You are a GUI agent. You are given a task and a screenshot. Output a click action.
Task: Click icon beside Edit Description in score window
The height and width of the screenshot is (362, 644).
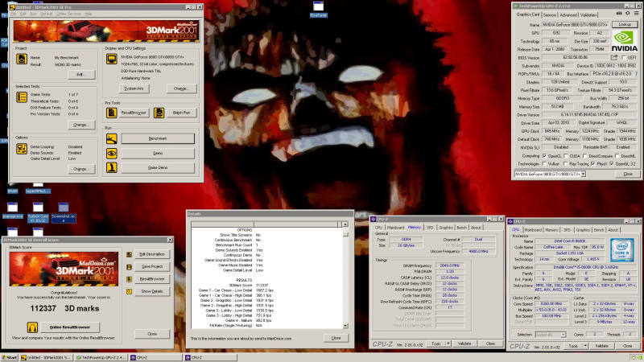(129, 254)
